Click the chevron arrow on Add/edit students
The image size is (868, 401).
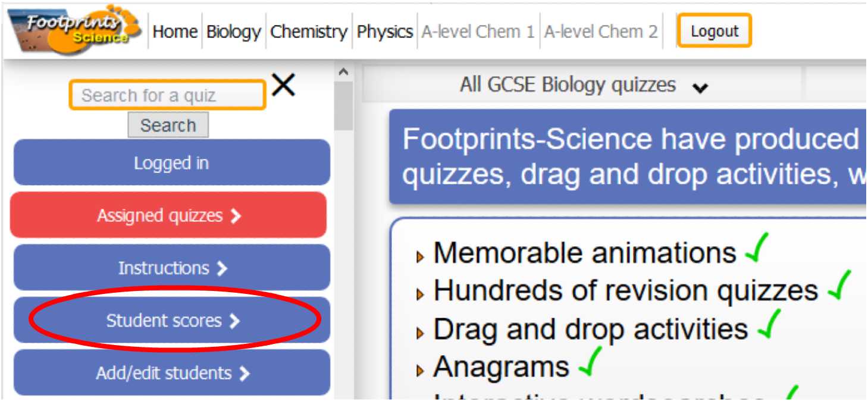pyautogui.click(x=243, y=374)
